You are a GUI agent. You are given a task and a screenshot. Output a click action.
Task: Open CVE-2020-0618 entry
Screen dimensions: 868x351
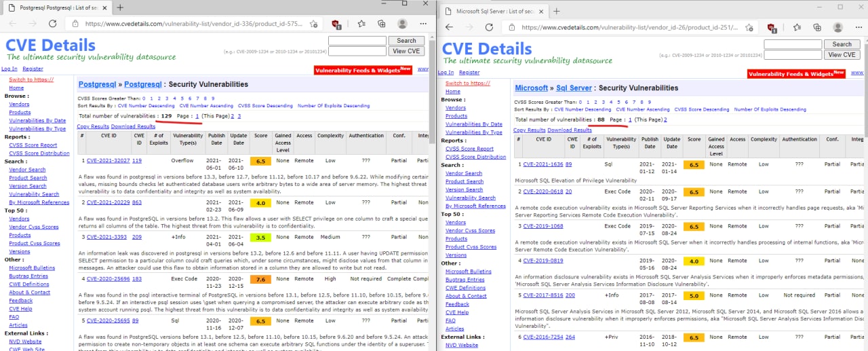pos(542,191)
